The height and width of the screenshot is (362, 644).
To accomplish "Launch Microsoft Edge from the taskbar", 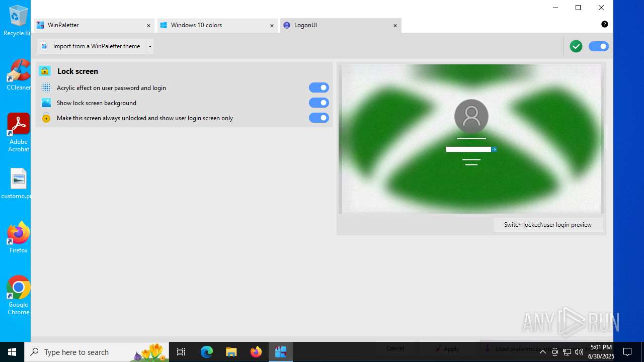I will (x=207, y=352).
